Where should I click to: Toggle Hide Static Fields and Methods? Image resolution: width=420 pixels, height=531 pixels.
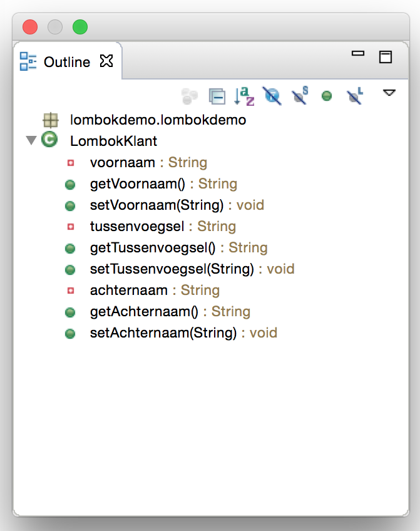(300, 96)
